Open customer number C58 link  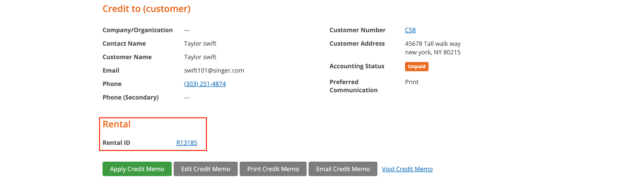pos(410,30)
